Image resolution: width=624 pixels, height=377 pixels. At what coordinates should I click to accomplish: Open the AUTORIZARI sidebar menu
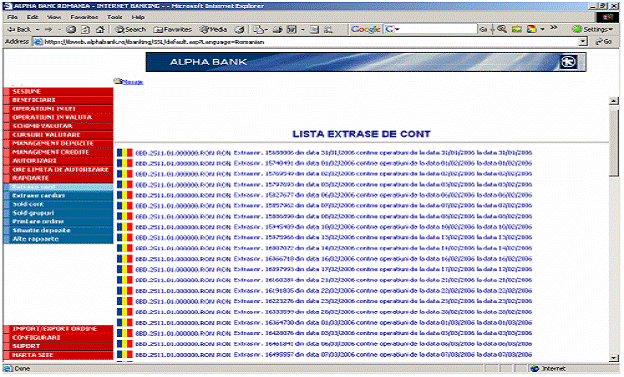(x=58, y=161)
